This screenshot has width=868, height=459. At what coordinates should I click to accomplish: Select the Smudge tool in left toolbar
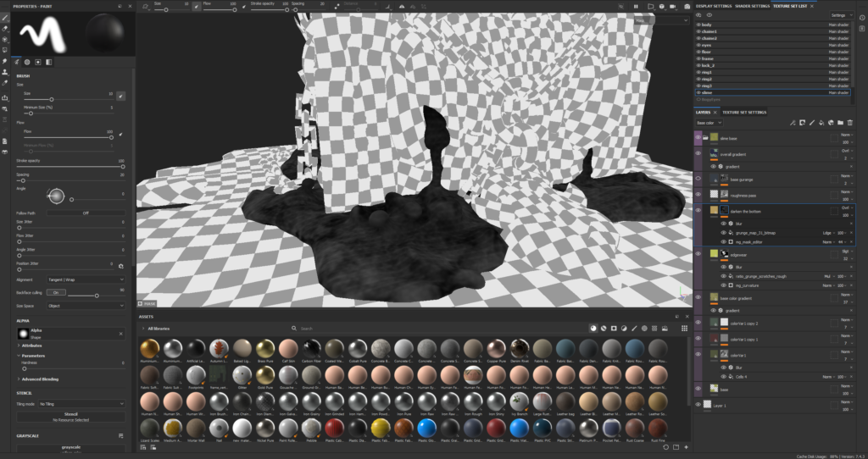5,61
